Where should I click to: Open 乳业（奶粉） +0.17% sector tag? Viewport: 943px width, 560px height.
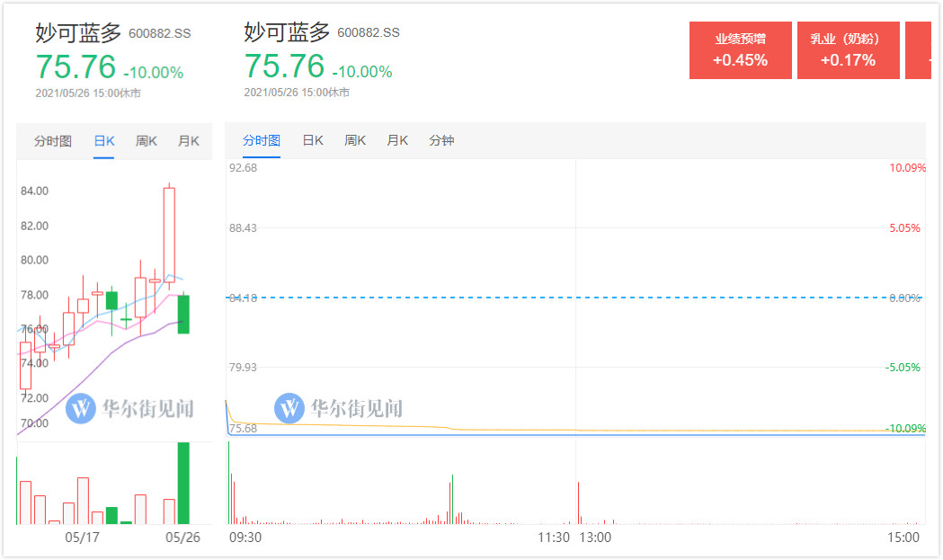point(848,50)
